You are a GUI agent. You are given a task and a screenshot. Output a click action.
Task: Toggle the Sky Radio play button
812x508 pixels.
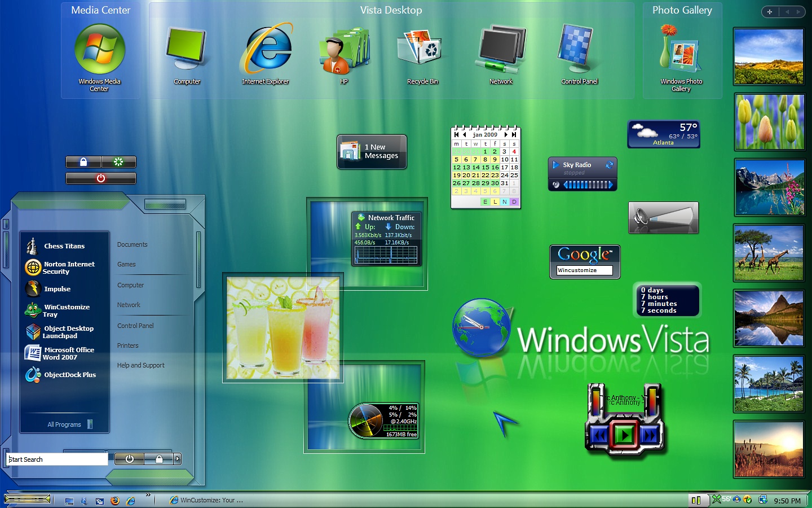(556, 165)
